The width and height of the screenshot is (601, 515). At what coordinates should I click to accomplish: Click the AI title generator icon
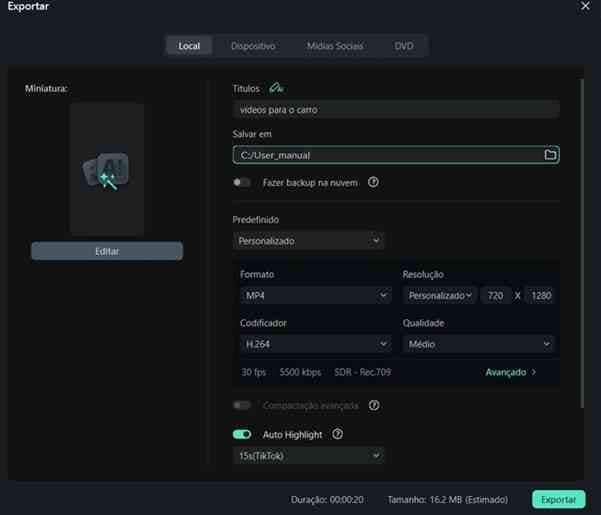(277, 88)
